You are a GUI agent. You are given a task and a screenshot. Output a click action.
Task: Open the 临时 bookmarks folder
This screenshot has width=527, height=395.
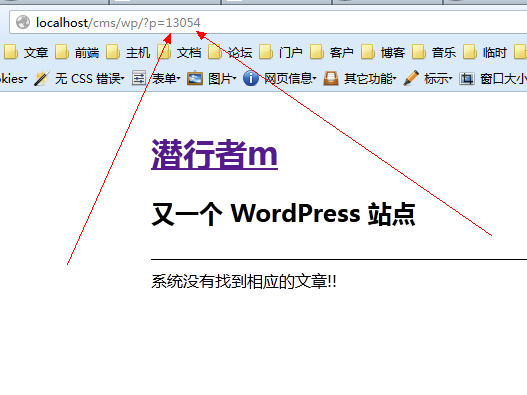pyautogui.click(x=485, y=52)
